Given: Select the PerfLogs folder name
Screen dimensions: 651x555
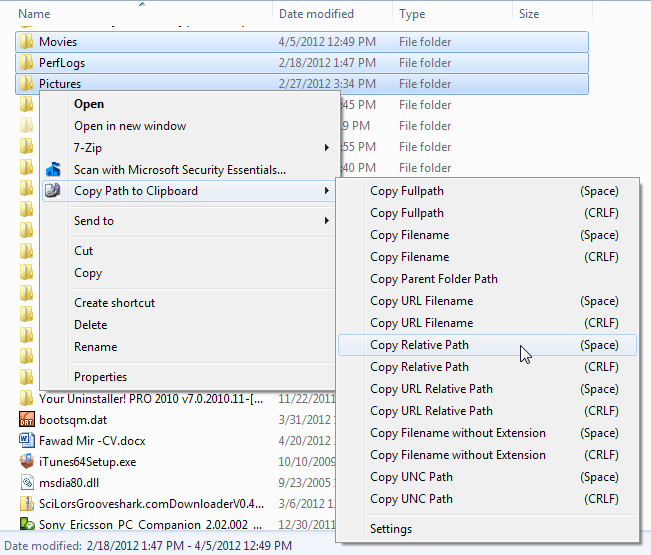Looking at the screenshot, I should point(62,63).
